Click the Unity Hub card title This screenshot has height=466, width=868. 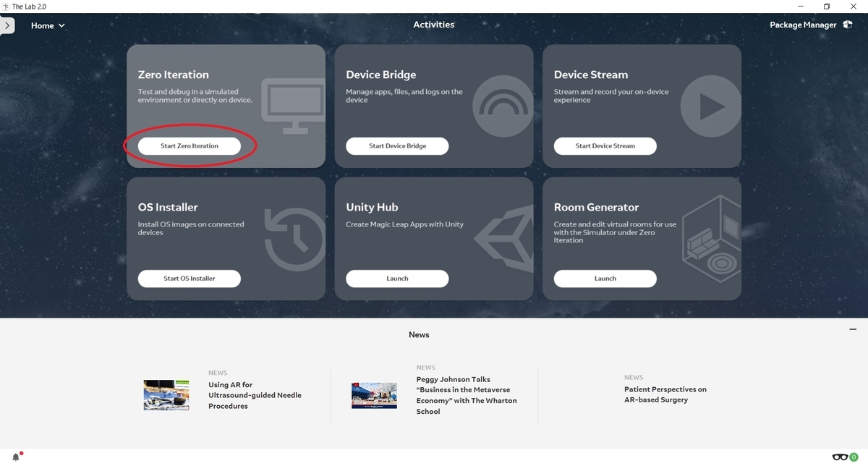(x=372, y=207)
